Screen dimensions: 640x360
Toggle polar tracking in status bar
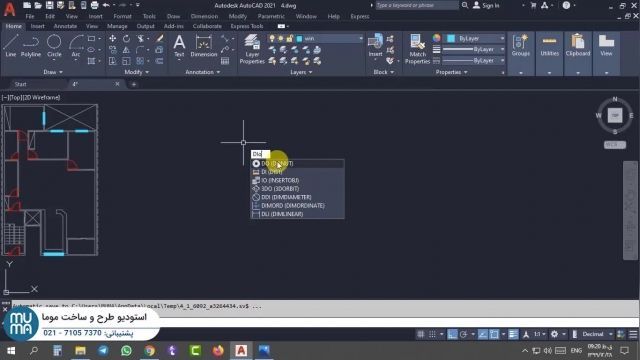464,335
